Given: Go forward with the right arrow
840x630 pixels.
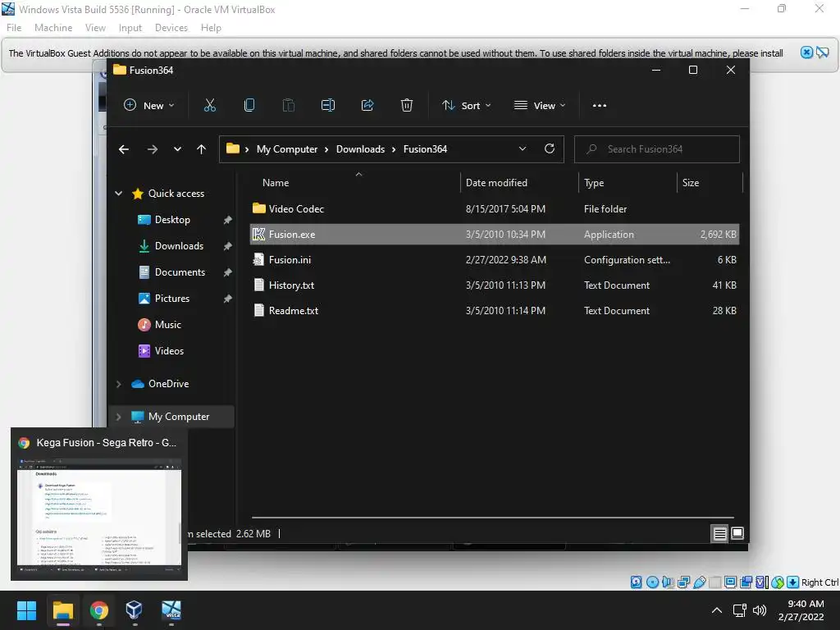Looking at the screenshot, I should point(152,149).
